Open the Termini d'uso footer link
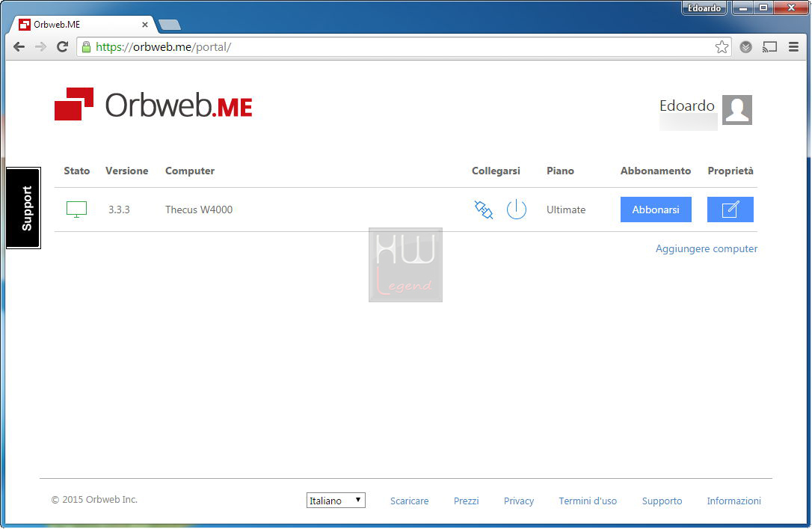The width and height of the screenshot is (812, 529). [x=588, y=501]
